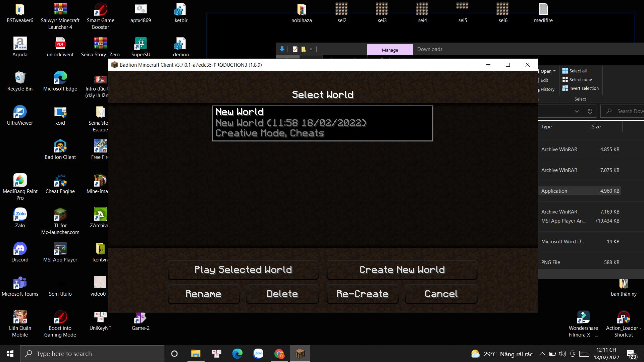Open Zalo from the taskbar

coord(258,354)
